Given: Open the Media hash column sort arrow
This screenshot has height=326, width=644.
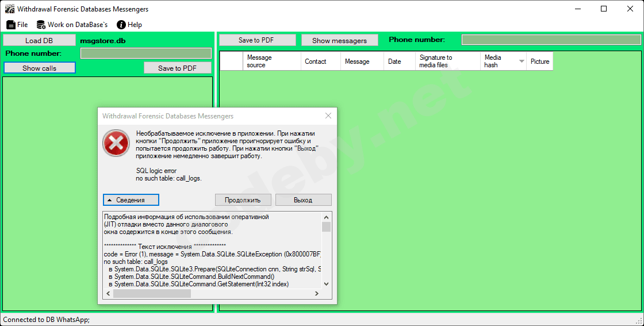Looking at the screenshot, I should (x=522, y=61).
